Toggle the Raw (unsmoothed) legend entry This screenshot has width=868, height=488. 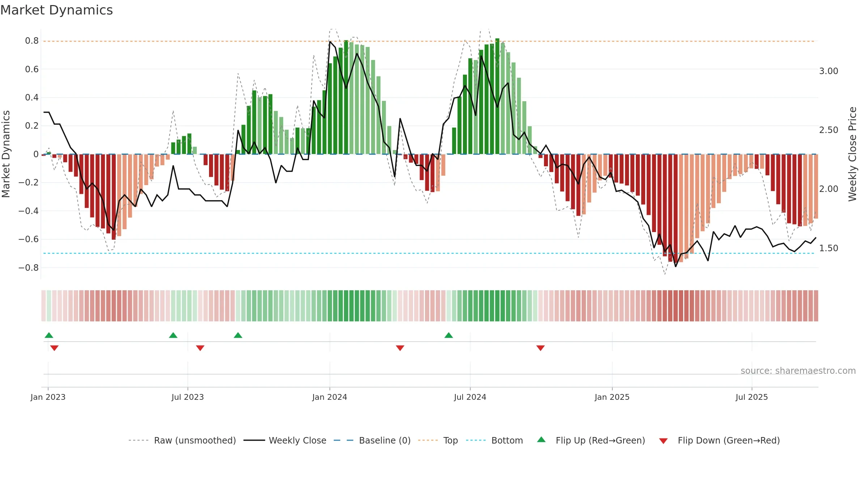tap(182, 440)
